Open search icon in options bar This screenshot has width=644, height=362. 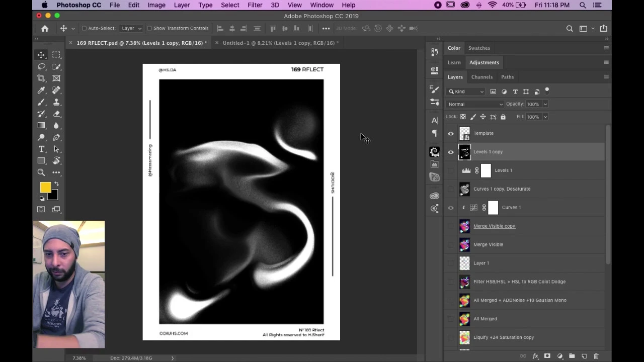click(x=570, y=29)
